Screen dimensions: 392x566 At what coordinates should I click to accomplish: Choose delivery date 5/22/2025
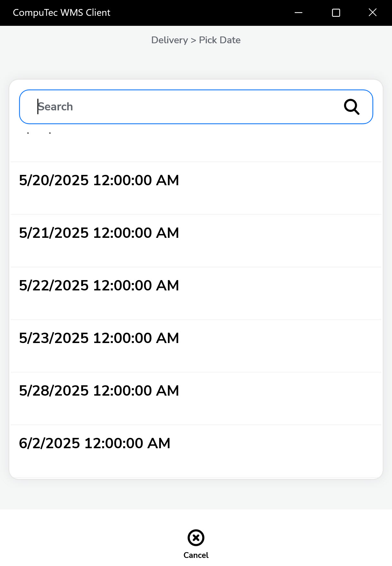(x=99, y=286)
